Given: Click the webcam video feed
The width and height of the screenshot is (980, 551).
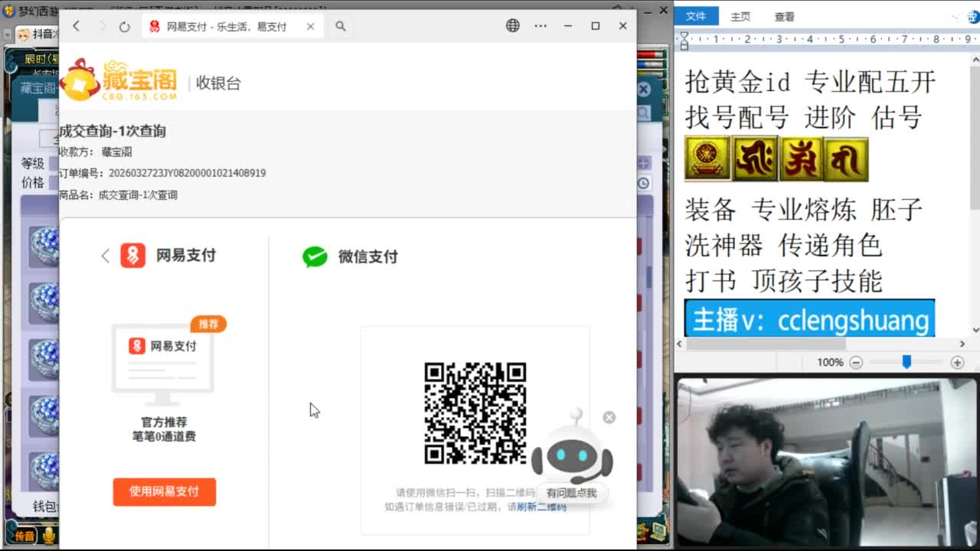Looking at the screenshot, I should tap(826, 461).
